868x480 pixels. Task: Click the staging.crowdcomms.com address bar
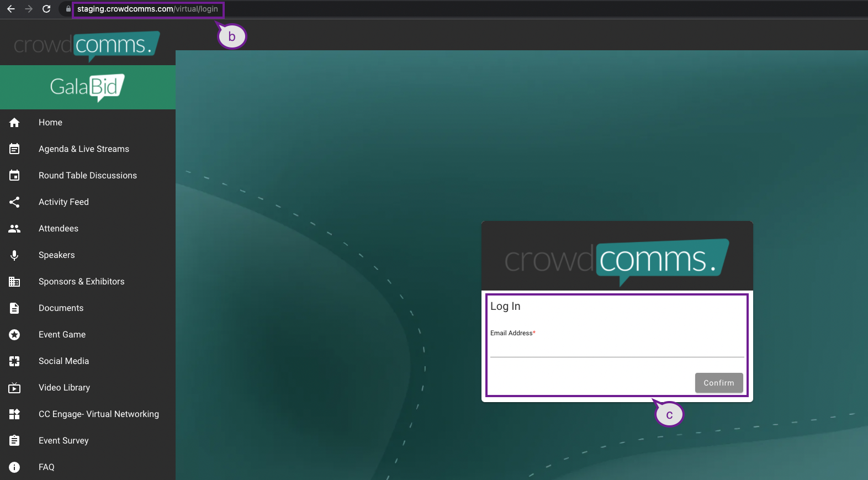point(147,9)
